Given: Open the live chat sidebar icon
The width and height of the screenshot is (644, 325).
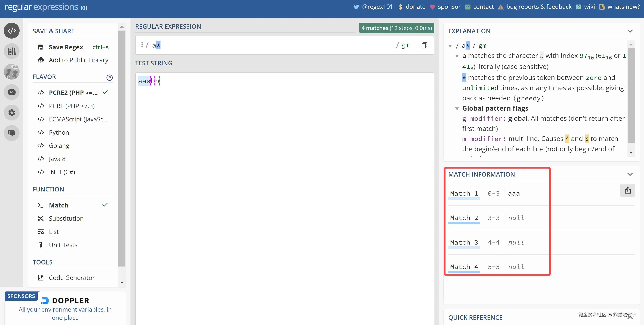Looking at the screenshot, I should [12, 133].
